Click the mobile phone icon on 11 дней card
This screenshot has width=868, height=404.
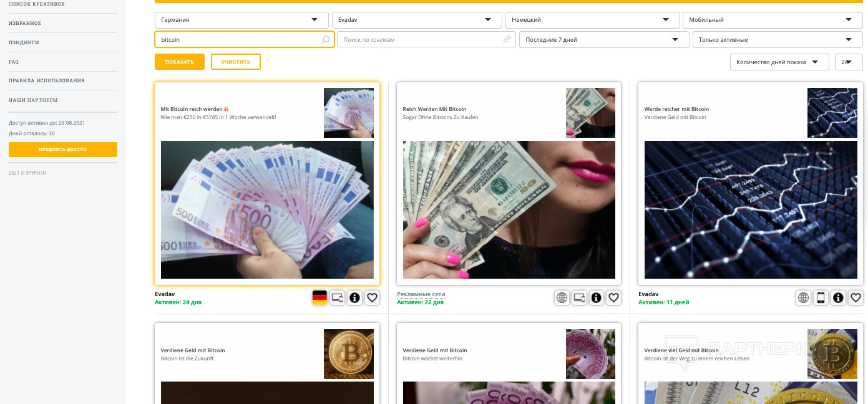click(x=821, y=298)
